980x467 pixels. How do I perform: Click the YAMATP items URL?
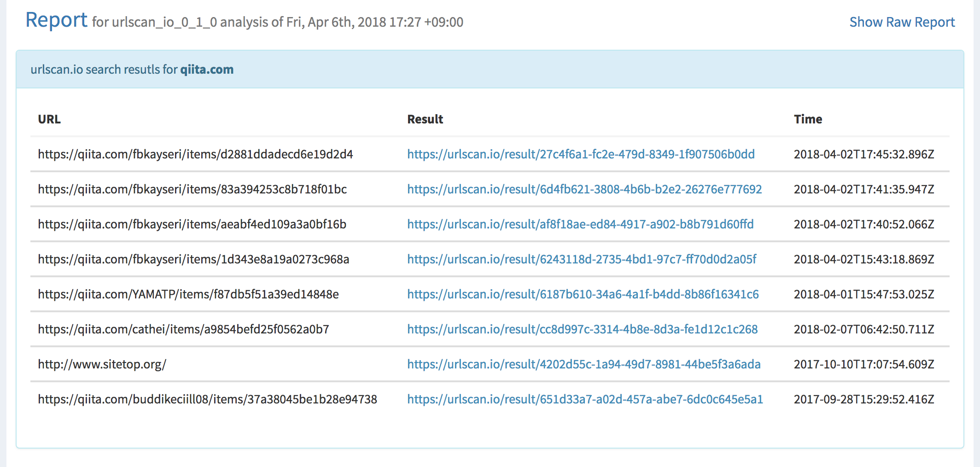coord(188,294)
